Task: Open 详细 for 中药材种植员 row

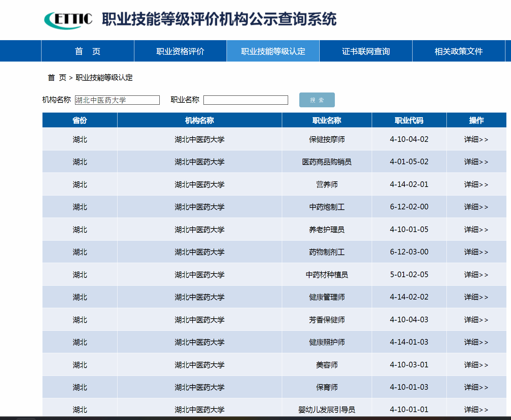Action: pos(476,275)
